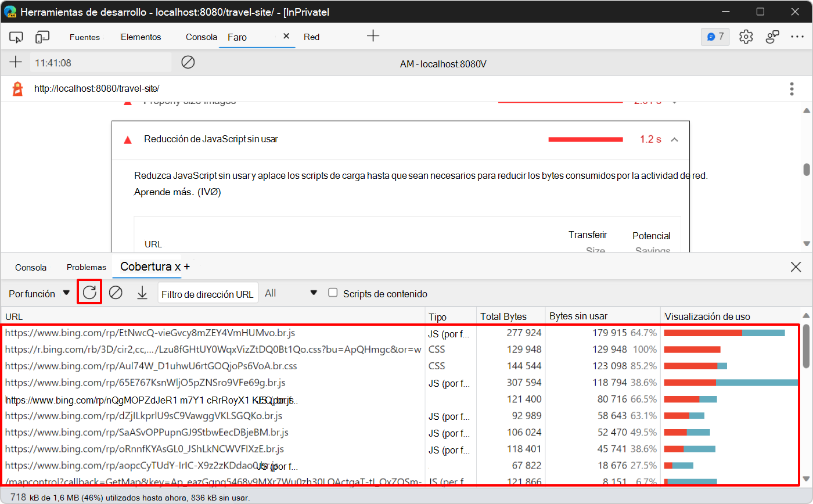Image resolution: width=813 pixels, height=504 pixels.
Task: Click the Lighthouse report icon beside the URL
Action: pos(16,88)
